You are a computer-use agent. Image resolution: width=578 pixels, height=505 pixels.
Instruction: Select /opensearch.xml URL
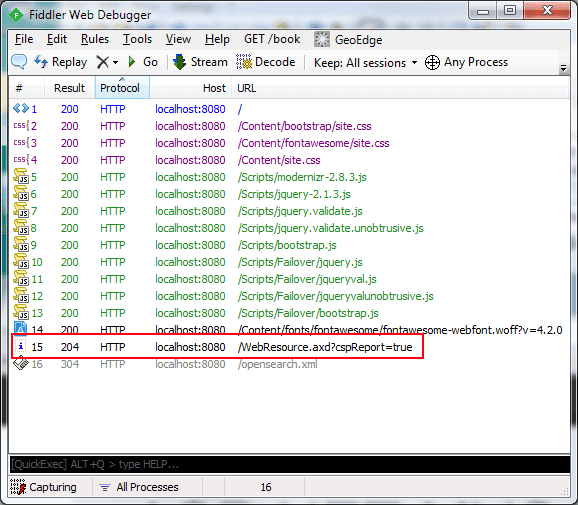pos(278,364)
